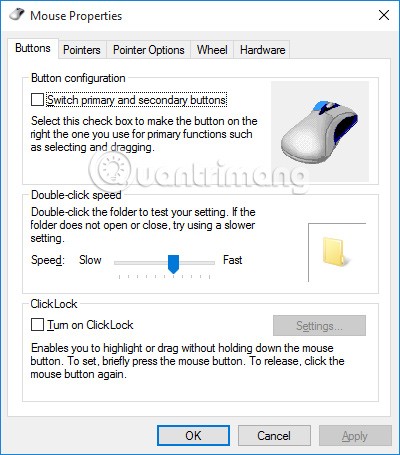Click the greyed-out Apply button
This screenshot has width=400, height=455.
[355, 435]
